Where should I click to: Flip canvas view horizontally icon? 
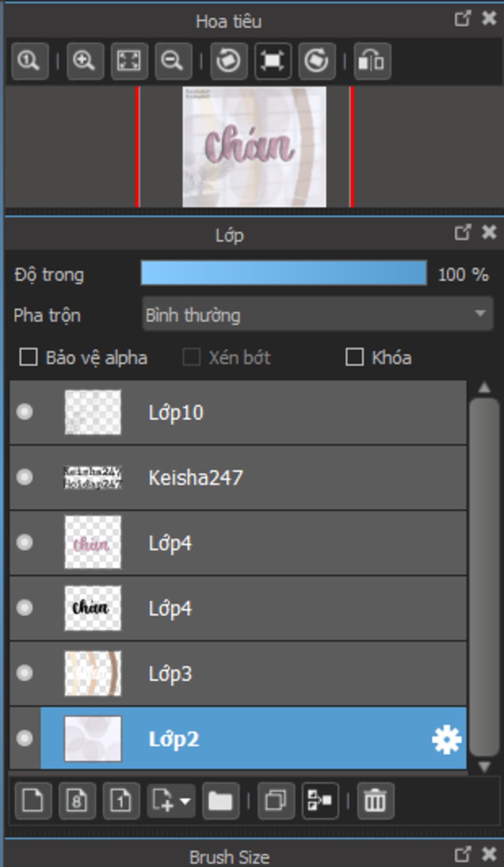372,61
